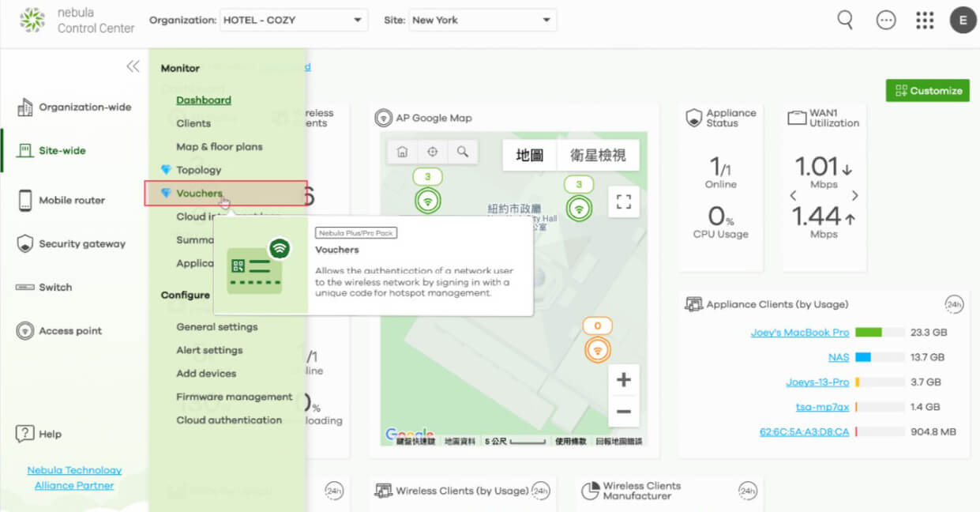Click the WAN1 Utilization widget icon
This screenshot has width=980, height=512.
coord(797,118)
